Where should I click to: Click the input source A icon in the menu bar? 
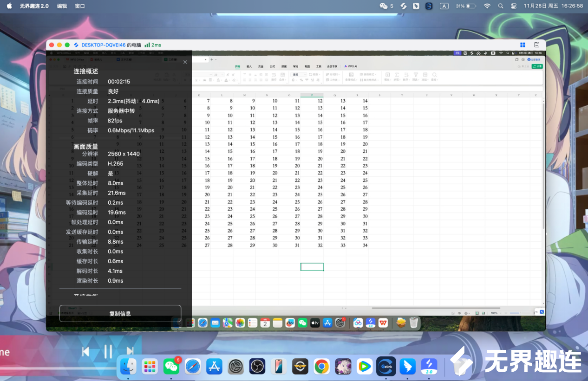(444, 6)
